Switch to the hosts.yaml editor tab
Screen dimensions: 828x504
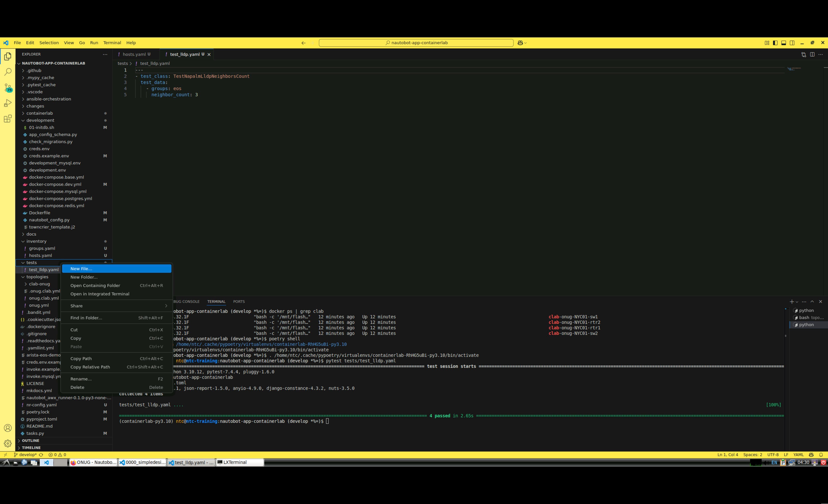tap(134, 54)
